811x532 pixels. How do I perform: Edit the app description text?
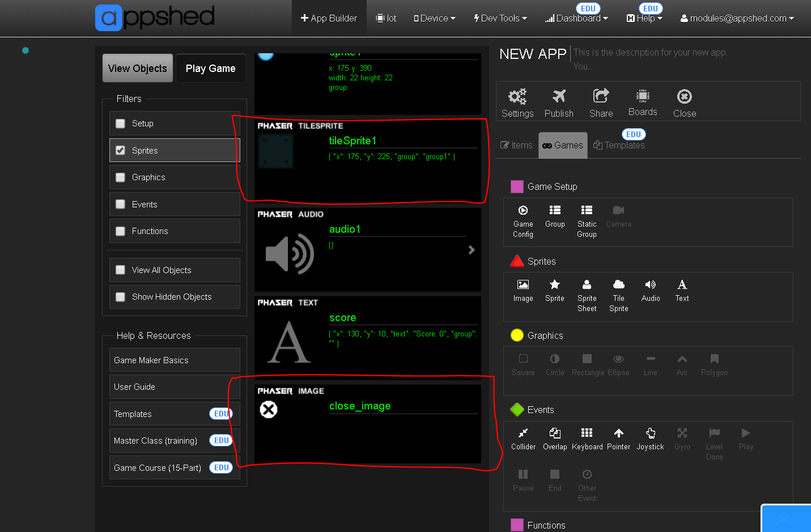tap(650, 59)
